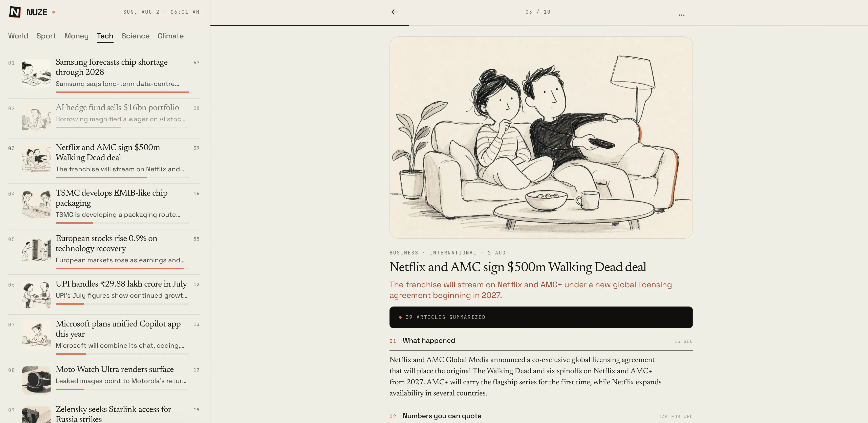Open 'Zelensky seeks Starlink access' headline
The width and height of the screenshot is (868, 423).
[x=114, y=414]
